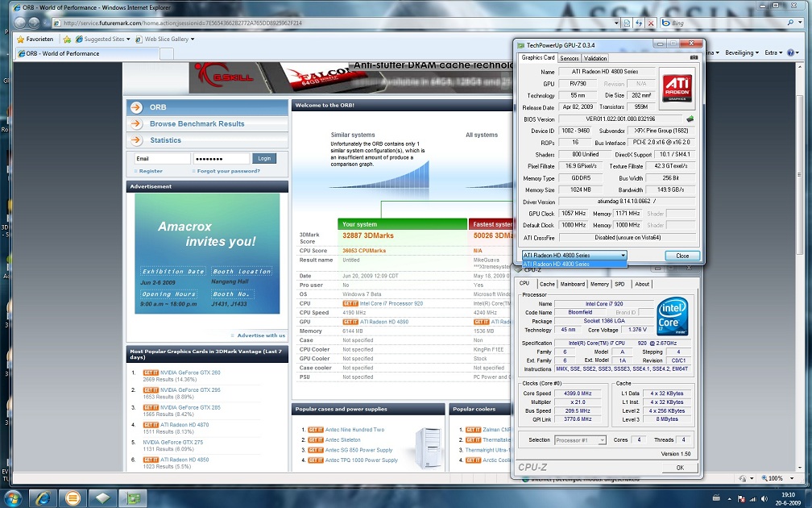The width and height of the screenshot is (812, 508).
Task: Open the Register link
Action: coord(151,171)
